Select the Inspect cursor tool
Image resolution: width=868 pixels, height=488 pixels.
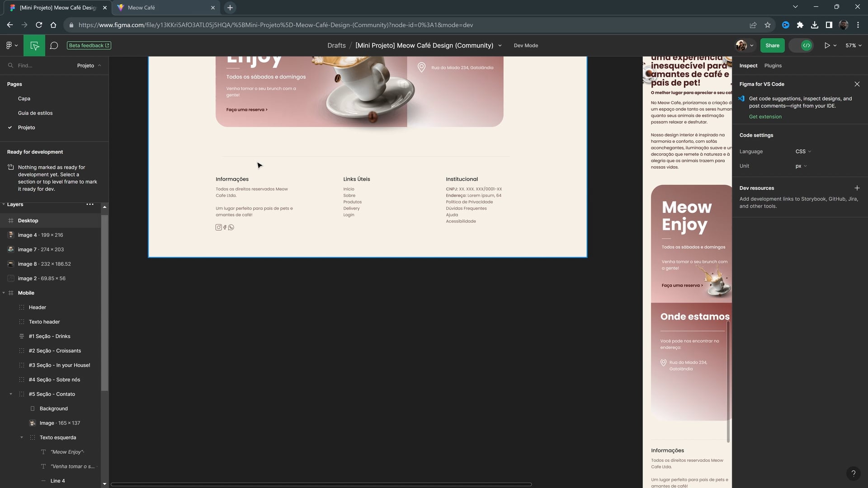(x=34, y=46)
